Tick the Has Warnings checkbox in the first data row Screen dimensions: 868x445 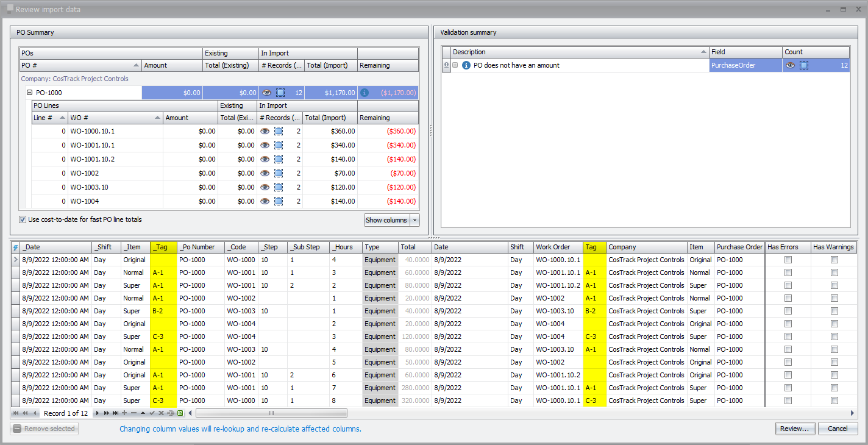[x=834, y=260]
